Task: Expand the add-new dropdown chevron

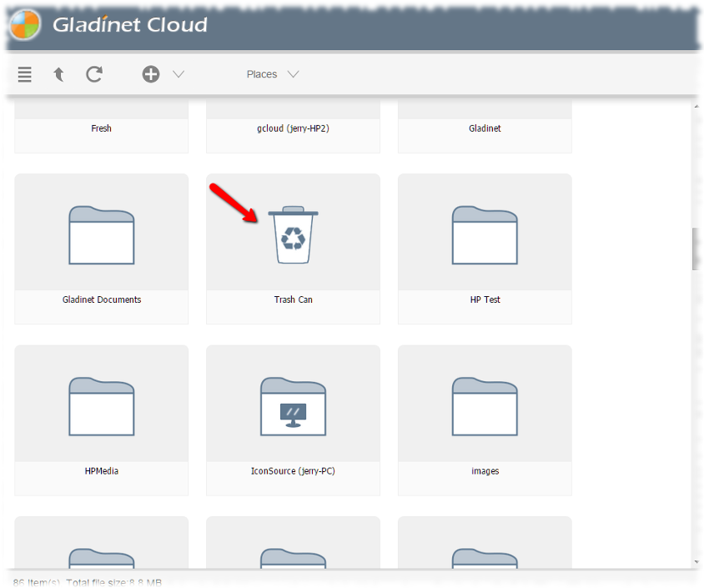Action: click(179, 74)
